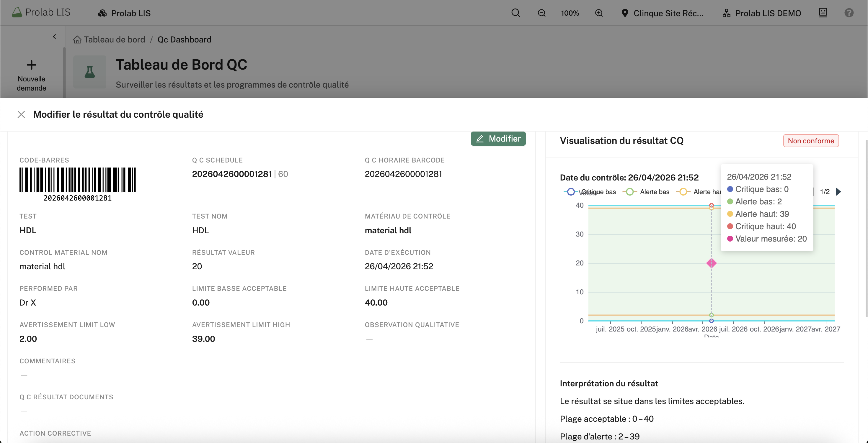The height and width of the screenshot is (443, 868).
Task: Toggle the Critique bas legend series
Action: pyautogui.click(x=590, y=192)
